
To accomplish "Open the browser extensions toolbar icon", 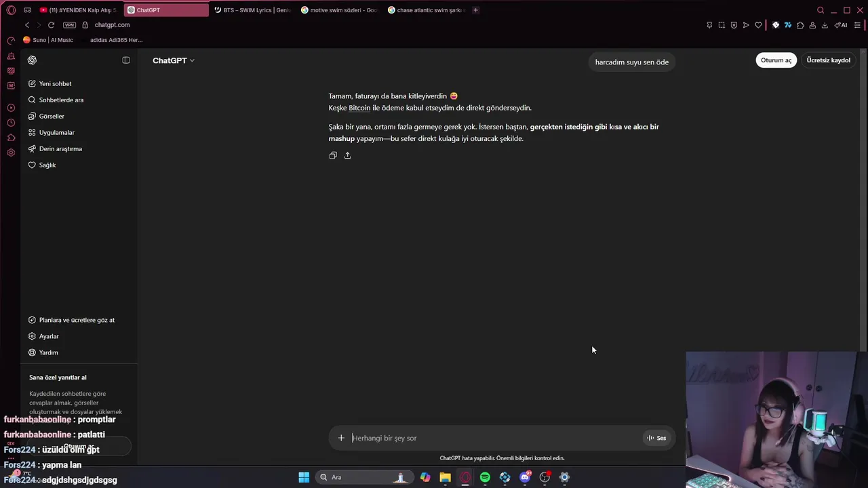I will (x=800, y=25).
